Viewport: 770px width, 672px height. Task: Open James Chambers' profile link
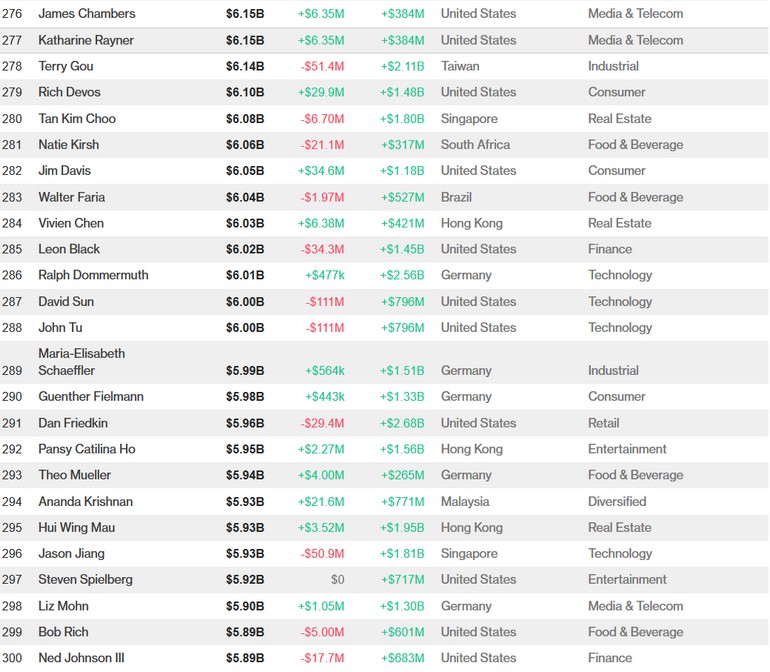tap(86, 14)
